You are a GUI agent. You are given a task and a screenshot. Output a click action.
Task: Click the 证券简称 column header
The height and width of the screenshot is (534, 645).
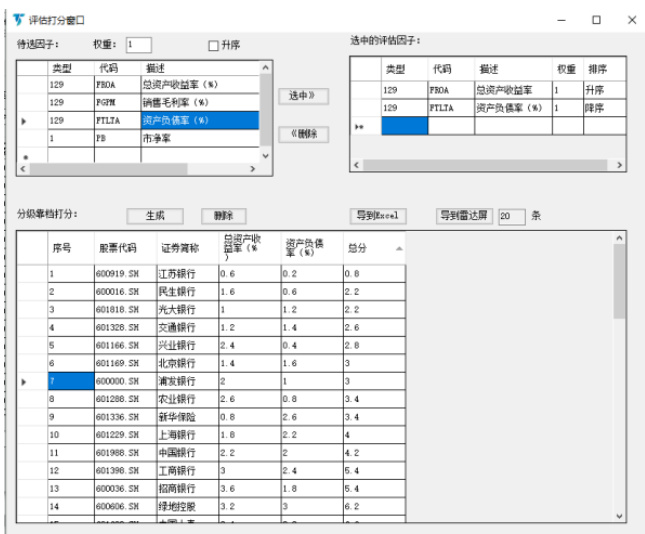[180, 248]
